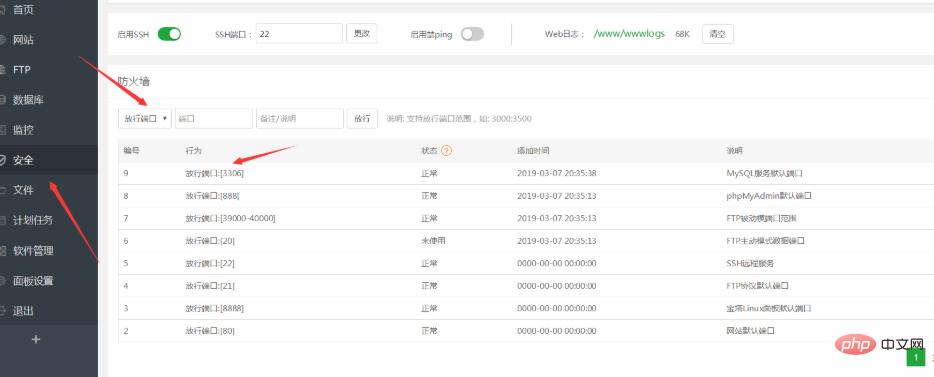Select the 放行端口:[3306] row text
This screenshot has height=377, width=934.
214,173
